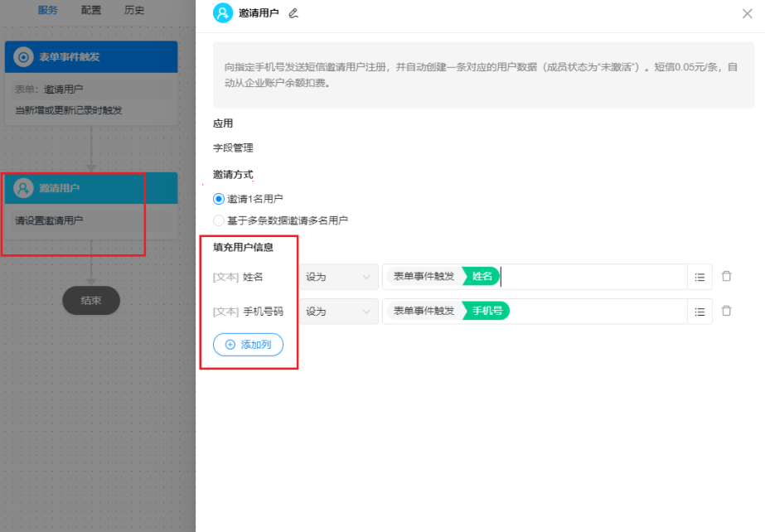Click the 添加列 button

click(246, 345)
